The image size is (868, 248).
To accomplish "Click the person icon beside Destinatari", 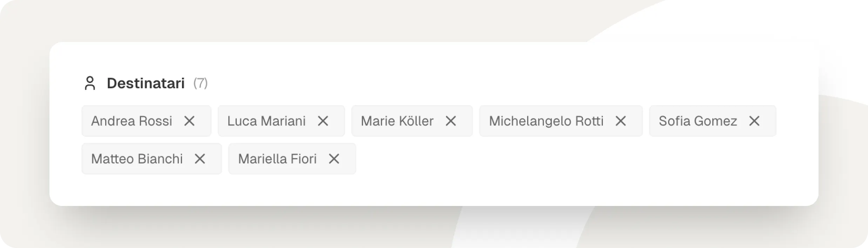I will click(90, 83).
